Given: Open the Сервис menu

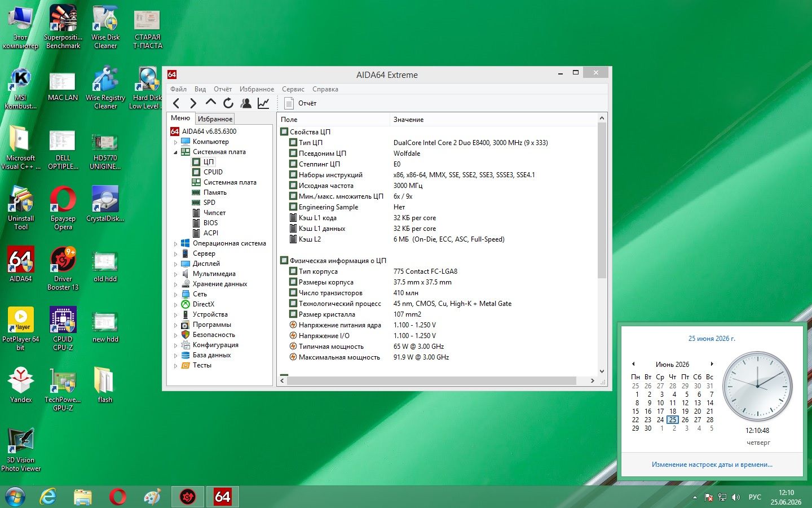Looking at the screenshot, I should 293,89.
